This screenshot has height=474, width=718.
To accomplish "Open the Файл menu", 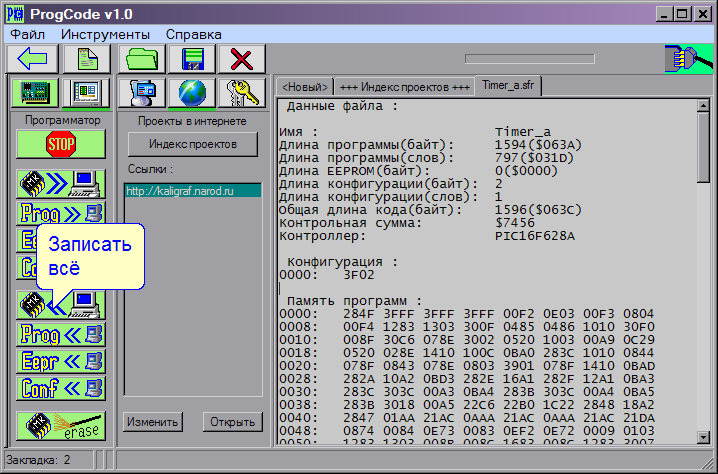I will (x=27, y=34).
